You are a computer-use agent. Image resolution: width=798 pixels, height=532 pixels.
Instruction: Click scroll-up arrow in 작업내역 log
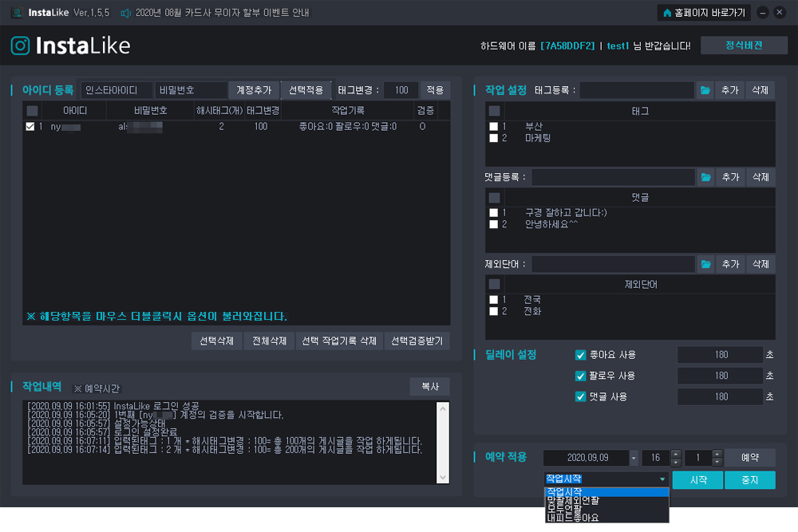[x=443, y=408]
